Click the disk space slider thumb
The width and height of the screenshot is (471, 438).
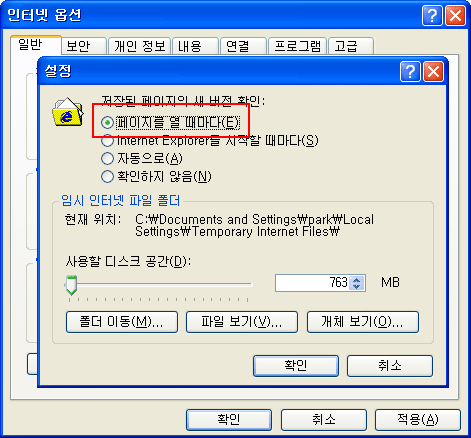(71, 285)
